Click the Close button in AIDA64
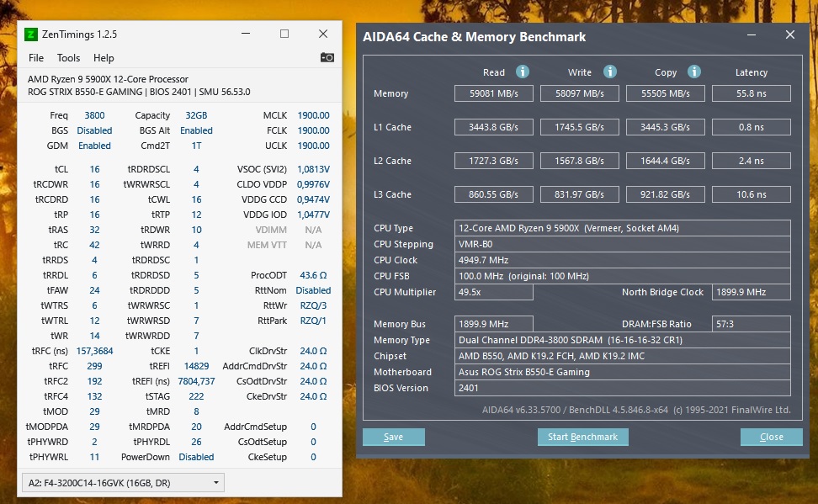The height and width of the screenshot is (504, 818). click(771, 437)
